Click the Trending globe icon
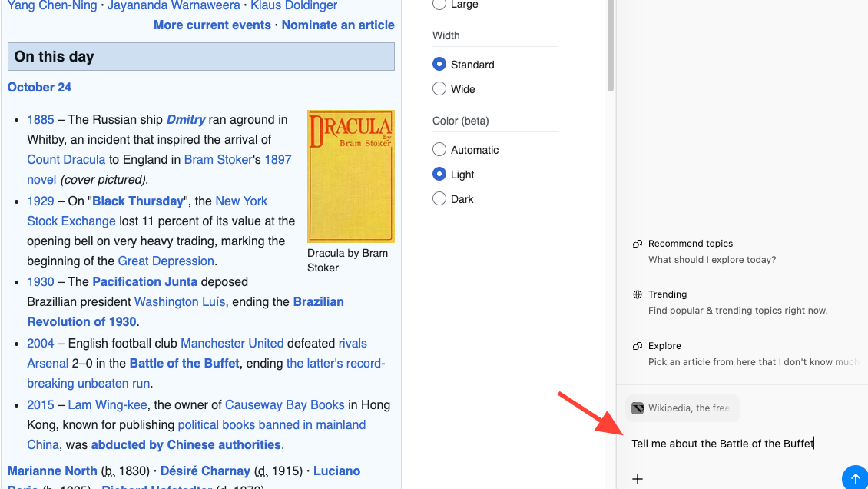 click(x=638, y=294)
